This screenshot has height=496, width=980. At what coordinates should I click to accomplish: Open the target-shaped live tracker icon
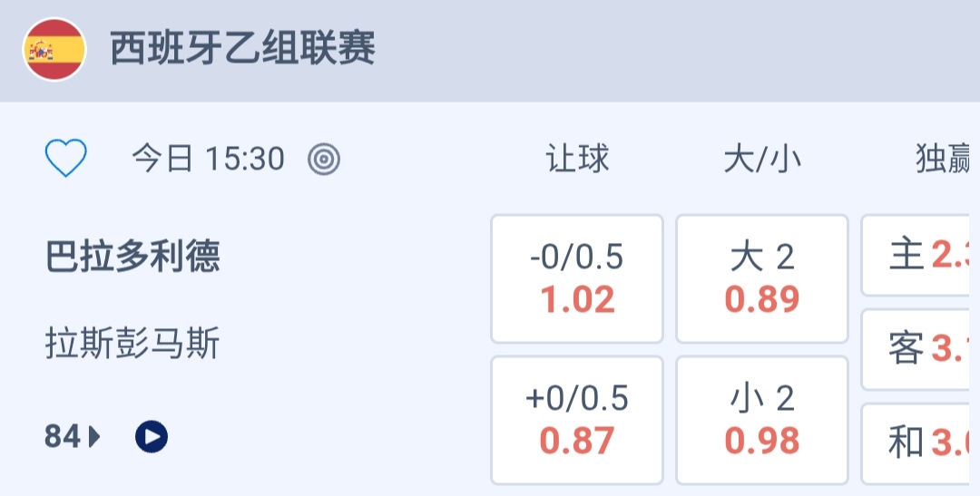point(324,160)
